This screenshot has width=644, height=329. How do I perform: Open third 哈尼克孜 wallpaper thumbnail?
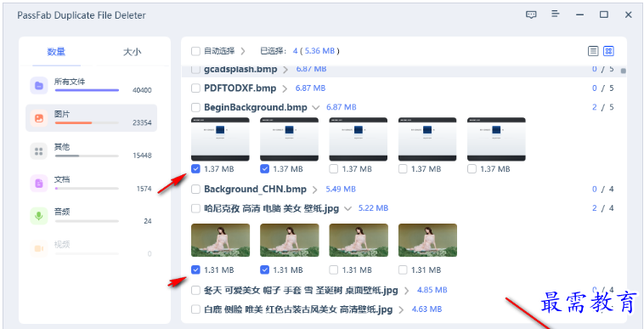click(x=359, y=241)
